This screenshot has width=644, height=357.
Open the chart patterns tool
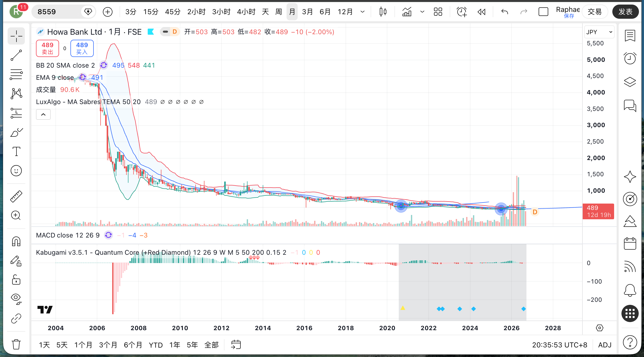[x=16, y=94]
